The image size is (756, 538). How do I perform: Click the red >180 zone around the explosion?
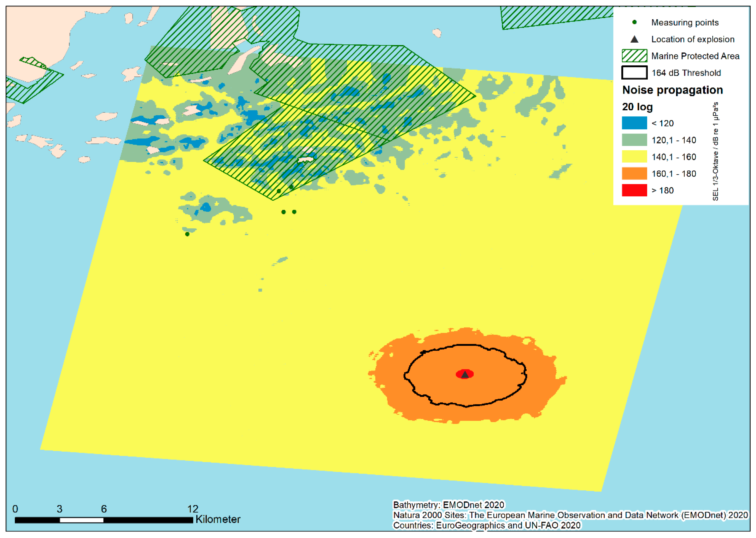(x=459, y=374)
